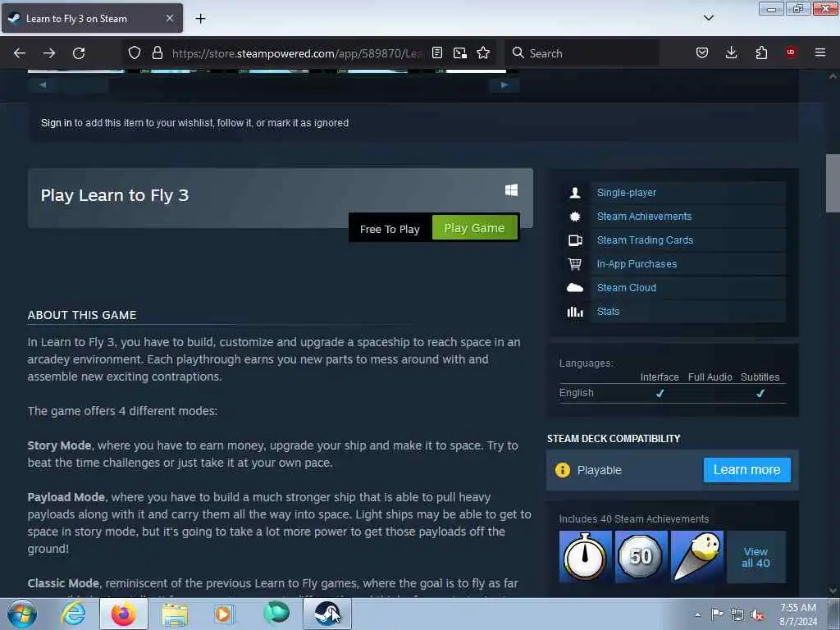Image resolution: width=840 pixels, height=630 pixels.
Task: Click the 'ABOUT THIS GAME' heading
Action: tap(82, 315)
